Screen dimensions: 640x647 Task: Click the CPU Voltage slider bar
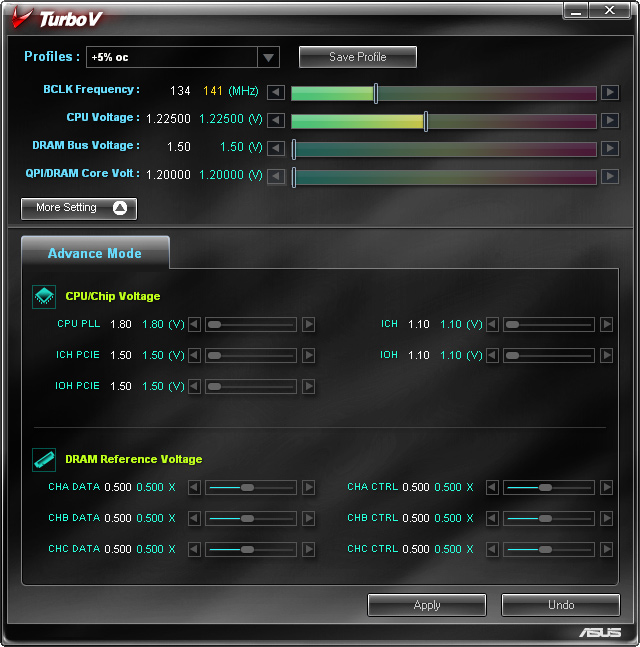point(444,121)
